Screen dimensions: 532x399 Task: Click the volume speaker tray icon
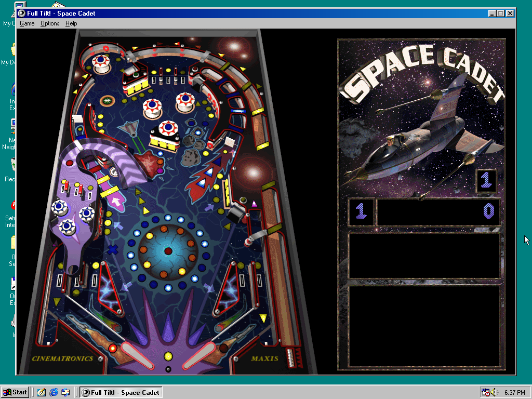coord(493,392)
